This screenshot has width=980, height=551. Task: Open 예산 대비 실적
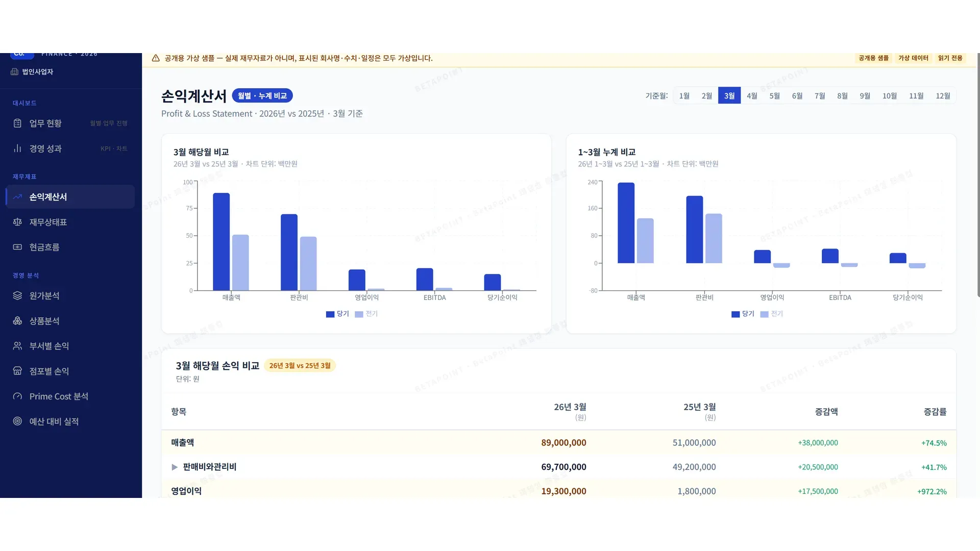point(70,421)
